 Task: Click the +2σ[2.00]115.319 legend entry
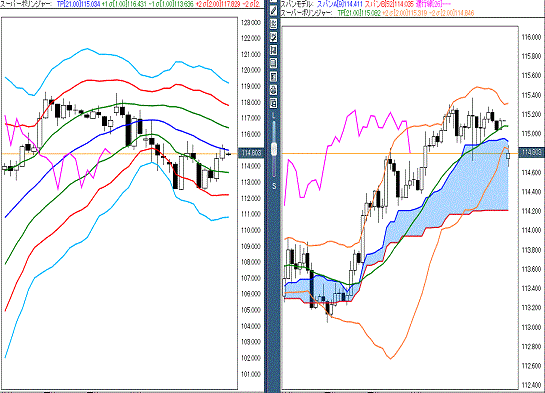point(404,13)
